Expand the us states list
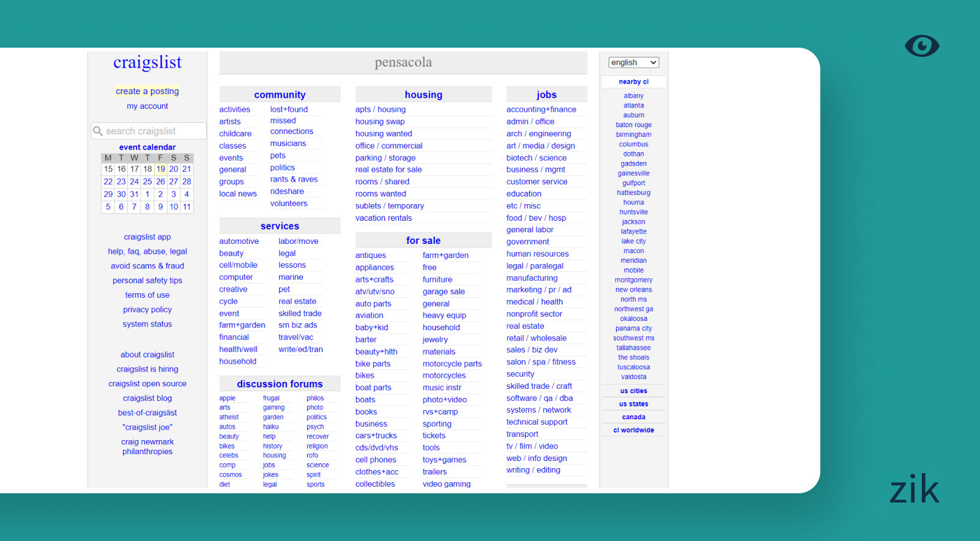 634,404
